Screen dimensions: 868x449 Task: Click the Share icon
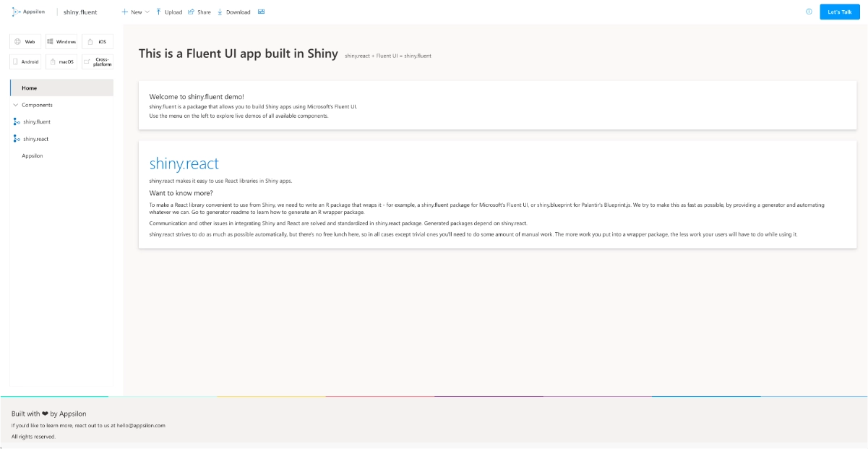[x=190, y=12]
